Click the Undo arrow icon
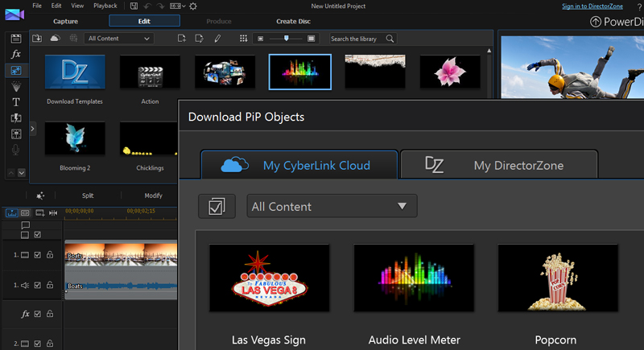 tap(147, 6)
